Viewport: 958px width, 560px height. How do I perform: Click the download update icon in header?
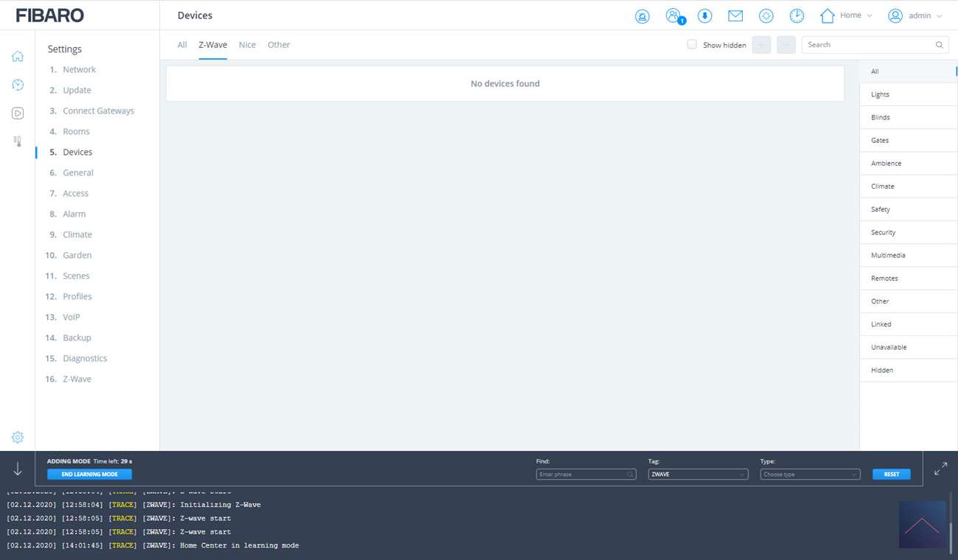704,16
